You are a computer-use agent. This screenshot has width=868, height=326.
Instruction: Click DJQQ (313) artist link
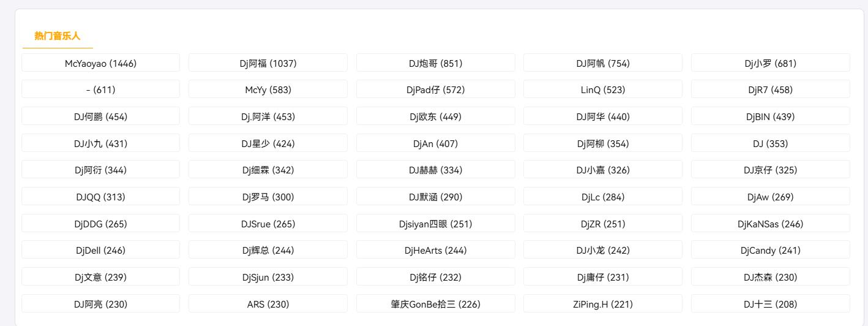coord(101,197)
